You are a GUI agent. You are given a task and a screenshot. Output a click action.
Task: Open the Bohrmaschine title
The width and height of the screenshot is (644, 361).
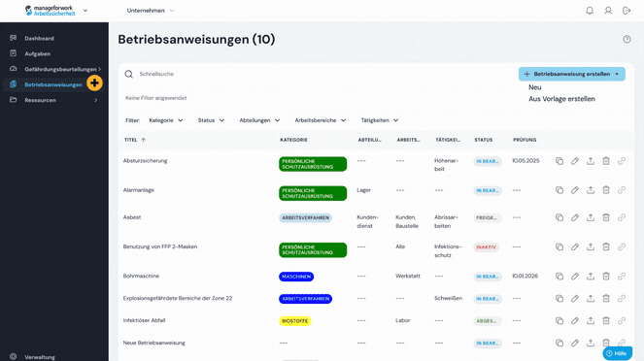(141, 276)
